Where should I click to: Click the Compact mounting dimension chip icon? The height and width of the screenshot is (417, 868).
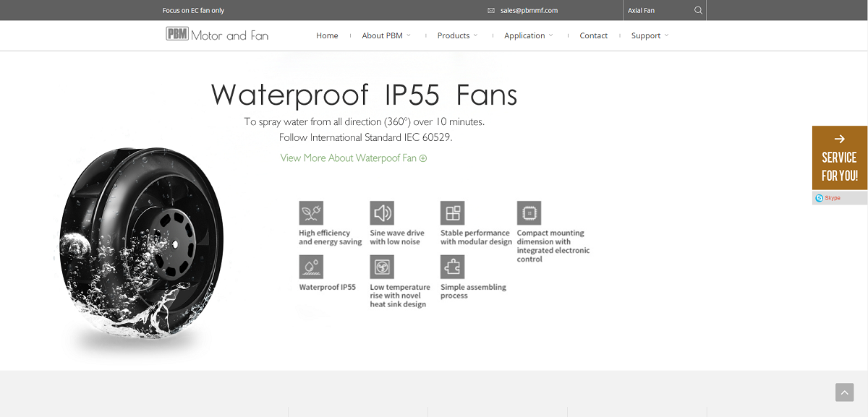point(529,212)
